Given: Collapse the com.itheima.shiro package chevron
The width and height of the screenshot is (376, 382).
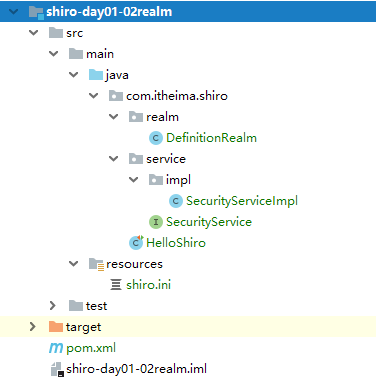Looking at the screenshot, I should point(94,96).
